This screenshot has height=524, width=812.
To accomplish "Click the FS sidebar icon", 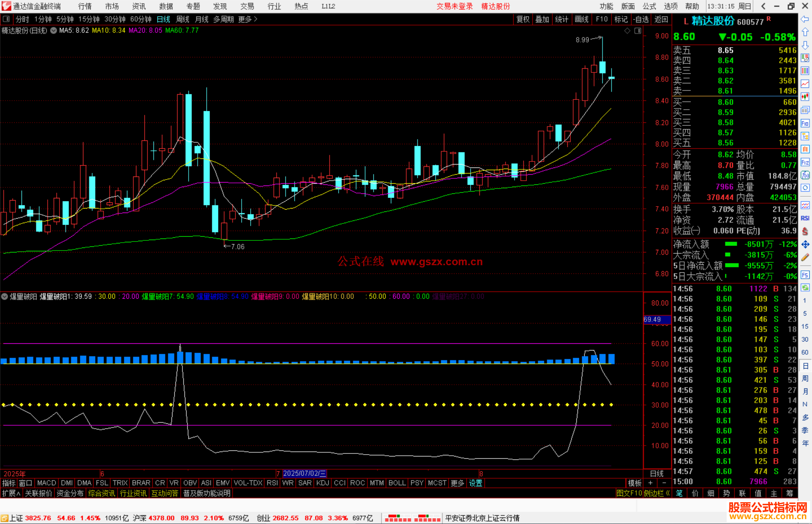I will (x=805, y=275).
